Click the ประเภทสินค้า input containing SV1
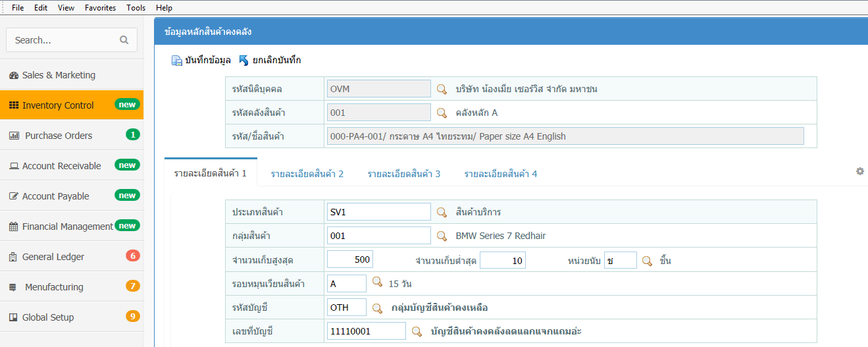The width and height of the screenshot is (868, 347). click(378, 212)
